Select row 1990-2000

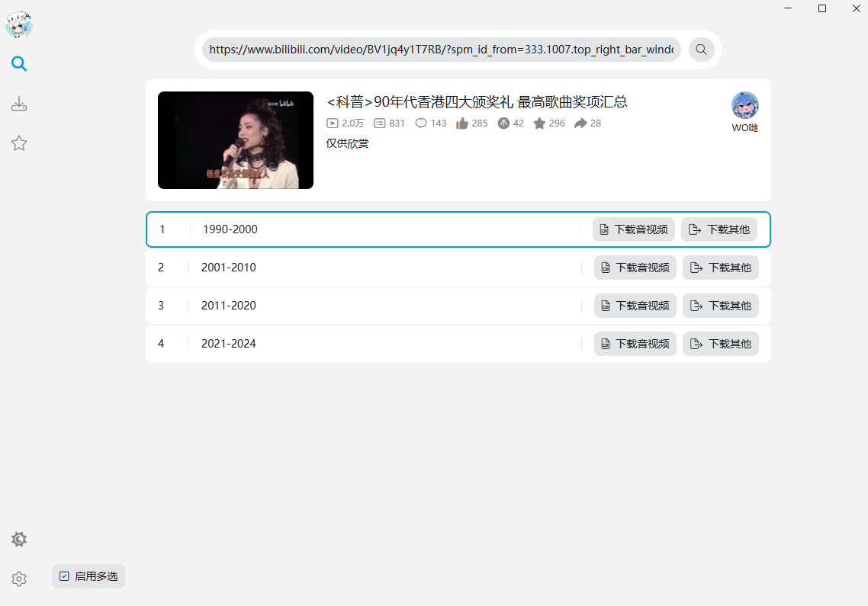458,229
